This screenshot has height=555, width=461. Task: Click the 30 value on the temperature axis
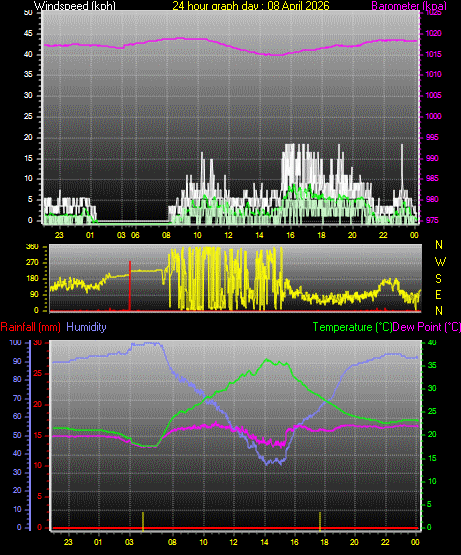[432, 388]
